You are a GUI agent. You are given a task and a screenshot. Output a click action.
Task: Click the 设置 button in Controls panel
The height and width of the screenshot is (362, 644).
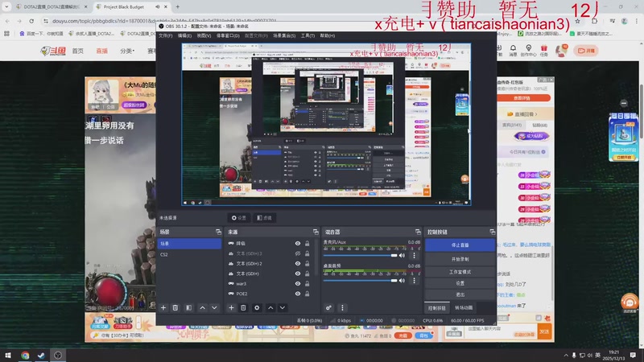[460, 283]
